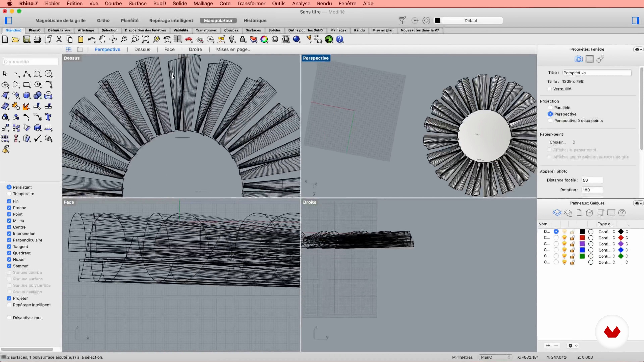
Task: Click the Zoom Extents icon
Action: [x=145, y=39]
